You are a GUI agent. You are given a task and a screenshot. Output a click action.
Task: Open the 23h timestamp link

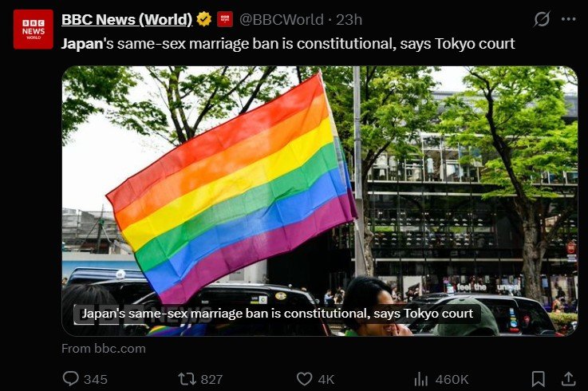coord(349,19)
